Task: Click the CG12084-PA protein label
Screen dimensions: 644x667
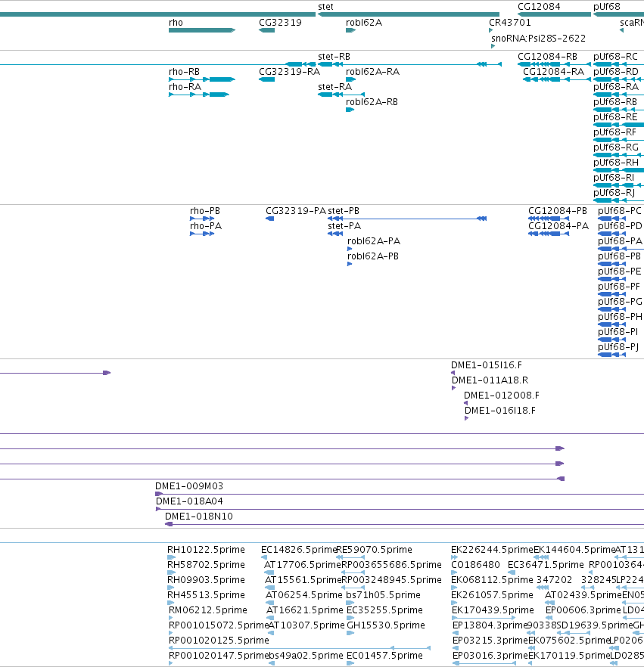Action: (558, 226)
